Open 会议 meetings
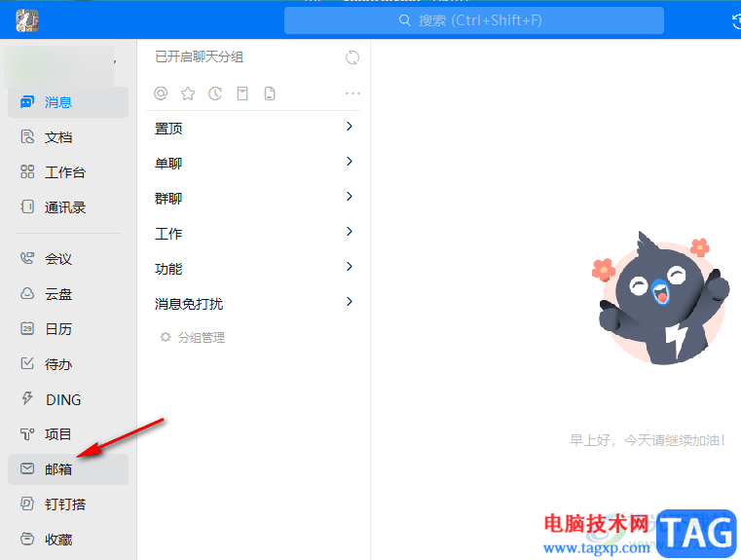Viewport: 741px width, 560px height. pos(68,258)
